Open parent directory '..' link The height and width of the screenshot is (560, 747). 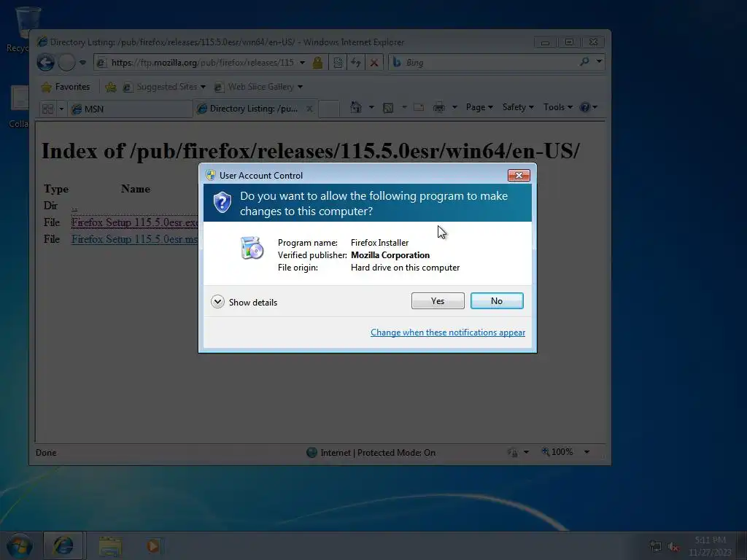74,206
